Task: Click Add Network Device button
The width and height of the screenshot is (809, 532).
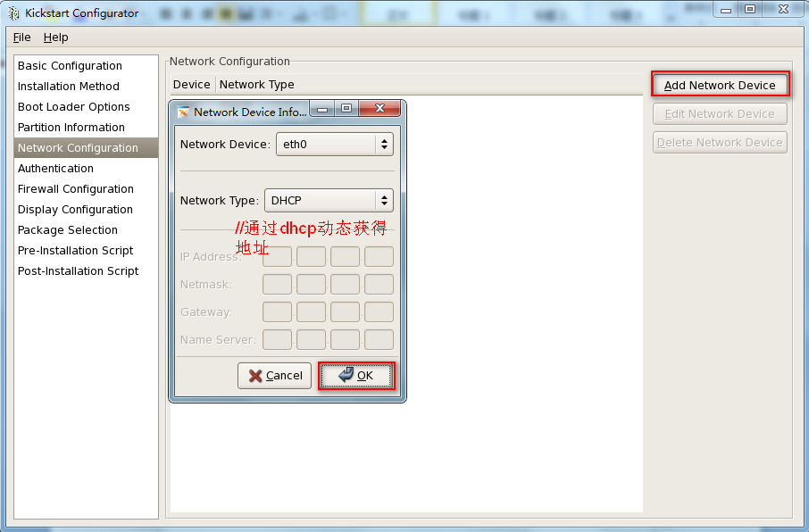Action: point(720,85)
